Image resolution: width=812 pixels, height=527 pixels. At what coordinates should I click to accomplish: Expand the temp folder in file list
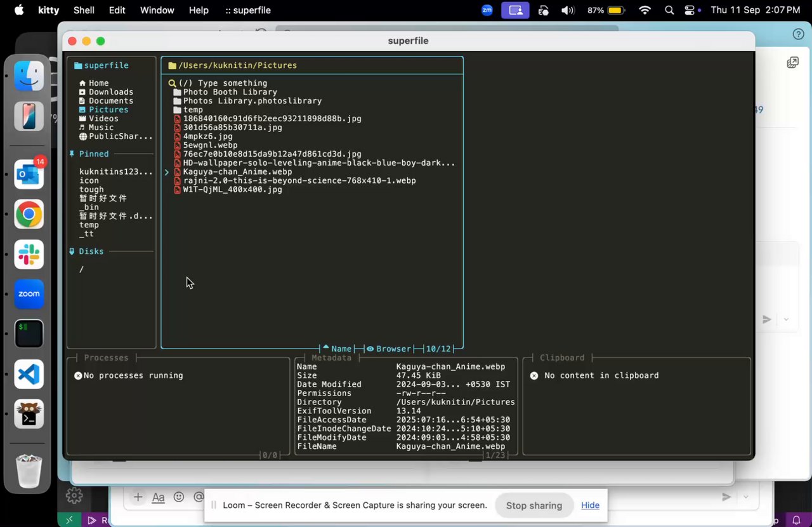(193, 110)
